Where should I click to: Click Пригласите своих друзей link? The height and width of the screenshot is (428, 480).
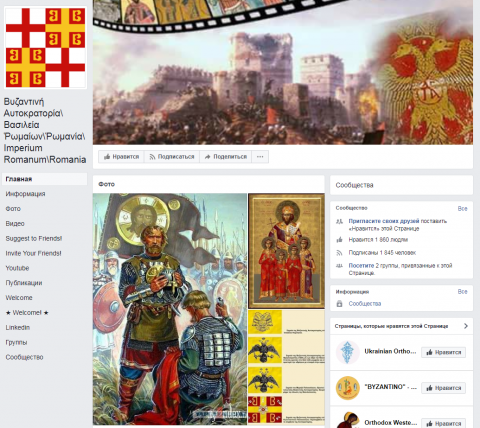tap(384, 221)
